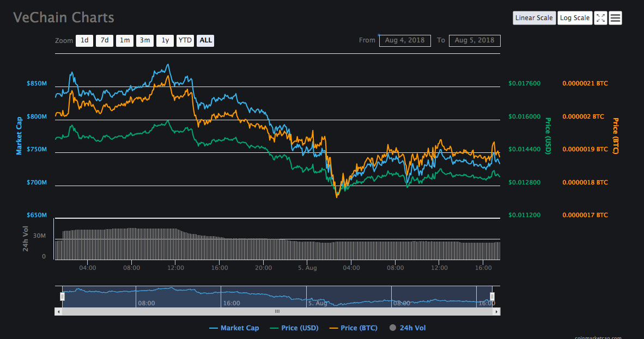The width and height of the screenshot is (644, 339).
Task: Open the chart hamburger context menu
Action: coord(615,18)
